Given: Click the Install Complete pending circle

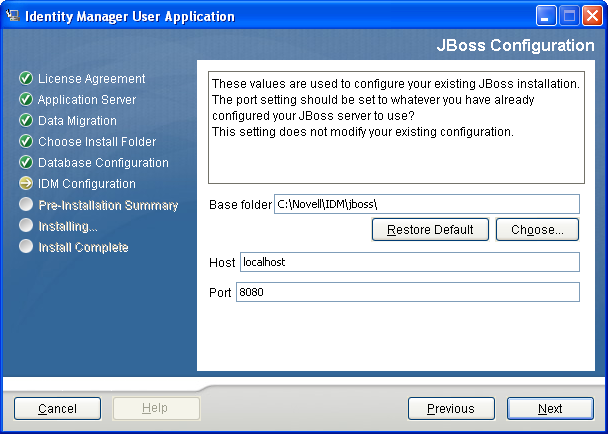Looking at the screenshot, I should tap(26, 246).
